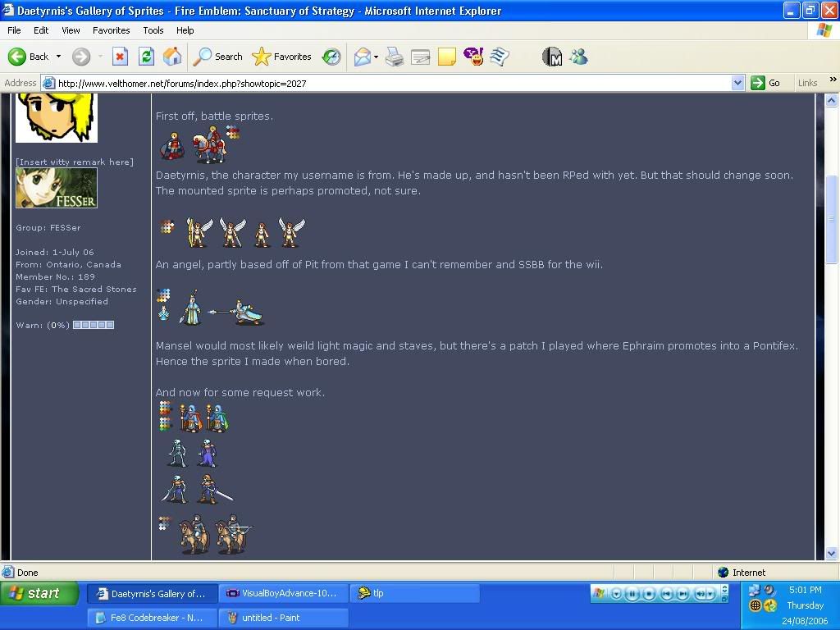Viewport: 840px width, 630px height.
Task: Click the papers Research toolbar icon
Action: (x=500, y=57)
